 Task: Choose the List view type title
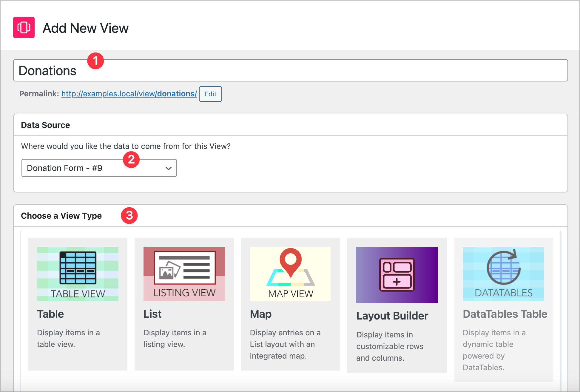tap(152, 314)
